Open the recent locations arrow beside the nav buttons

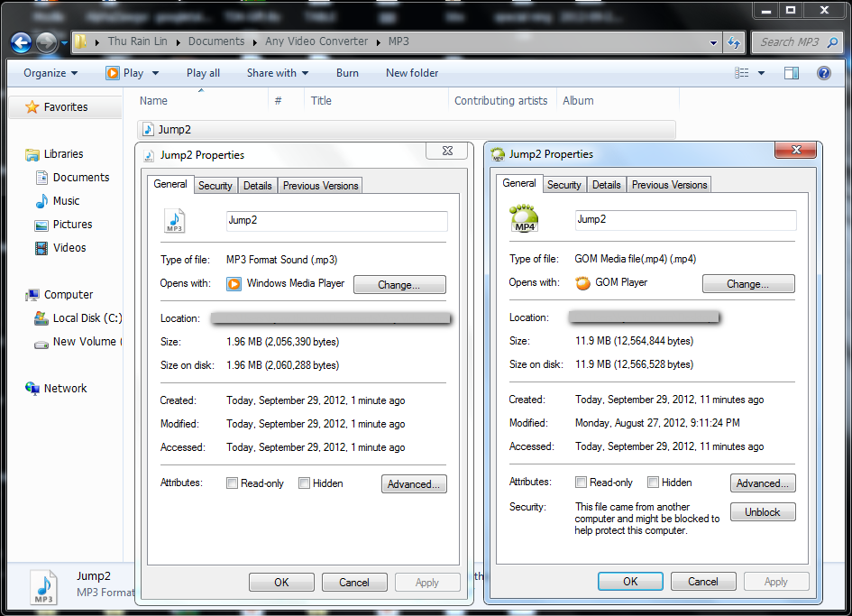64,42
